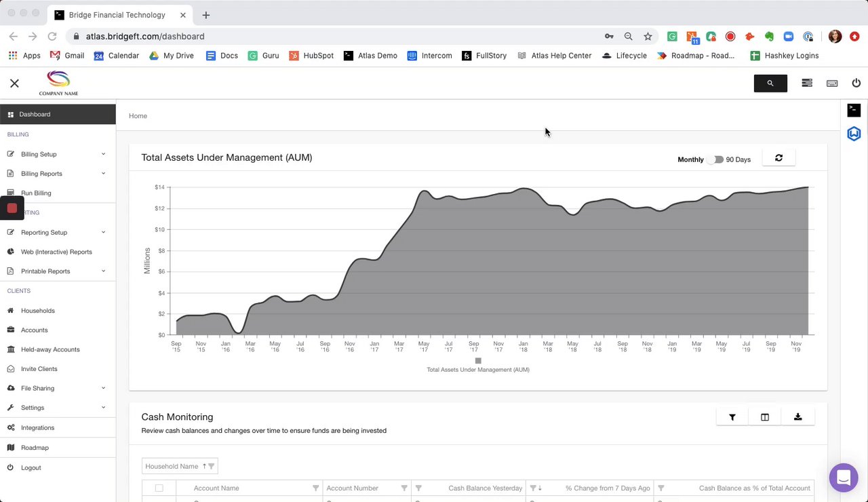
Task: Open the Intercom chat bubble
Action: tap(843, 478)
